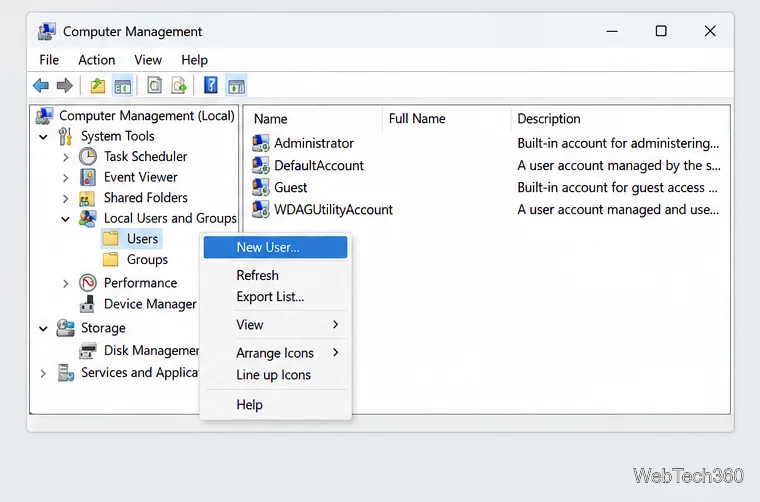Click the Users folder icon in tree
The width and height of the screenshot is (760, 502).
(x=111, y=238)
